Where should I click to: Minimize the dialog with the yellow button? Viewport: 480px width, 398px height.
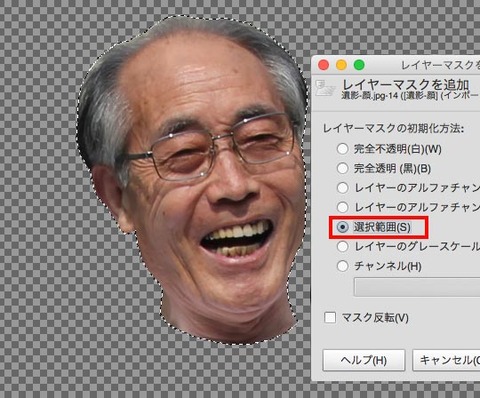pos(341,65)
